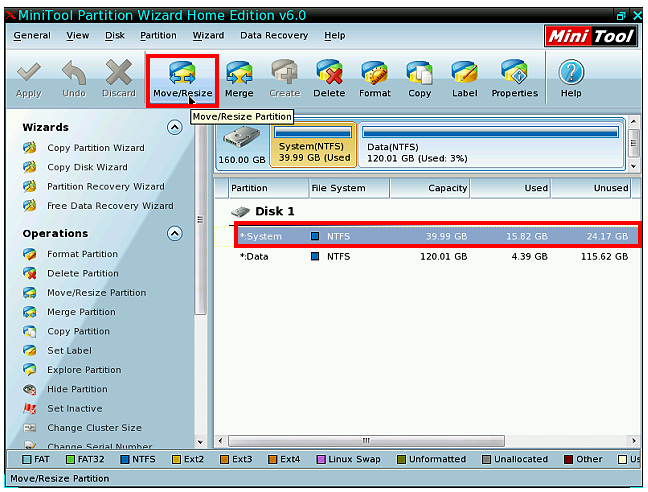Collapse the Wizards section chevron
This screenshot has height=492, width=648.
pyautogui.click(x=174, y=127)
